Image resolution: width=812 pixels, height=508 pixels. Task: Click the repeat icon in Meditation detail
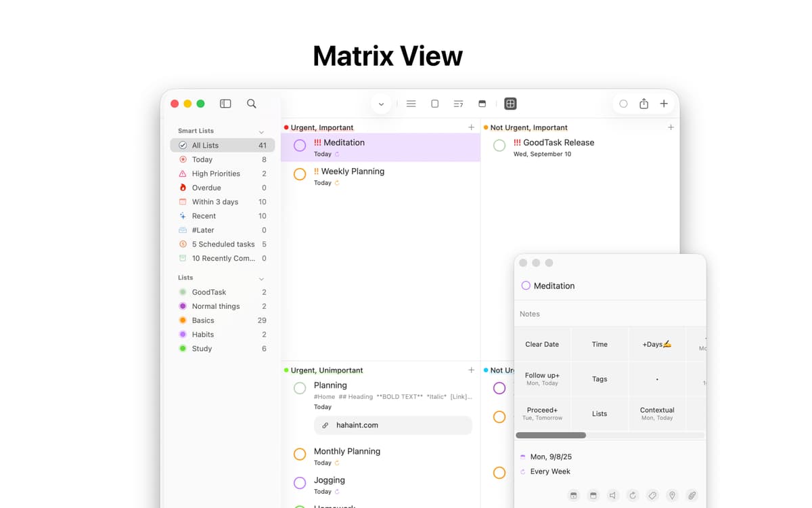pos(633,495)
